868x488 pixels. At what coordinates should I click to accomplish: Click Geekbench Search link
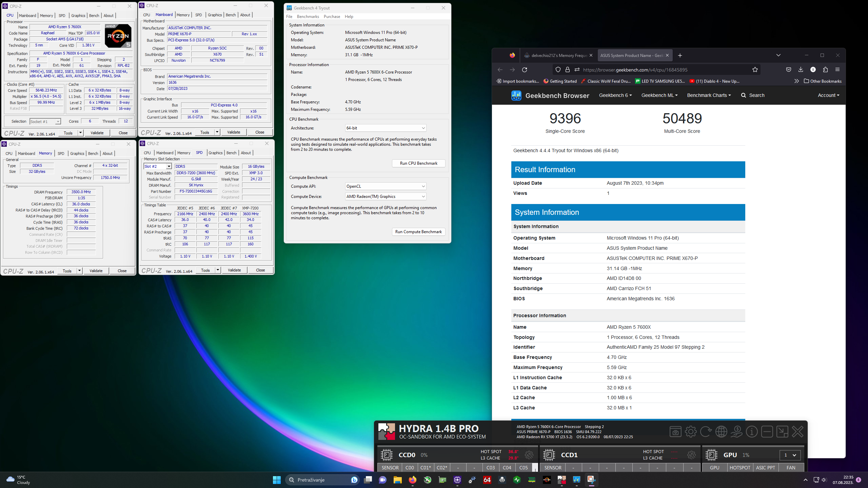coord(753,96)
